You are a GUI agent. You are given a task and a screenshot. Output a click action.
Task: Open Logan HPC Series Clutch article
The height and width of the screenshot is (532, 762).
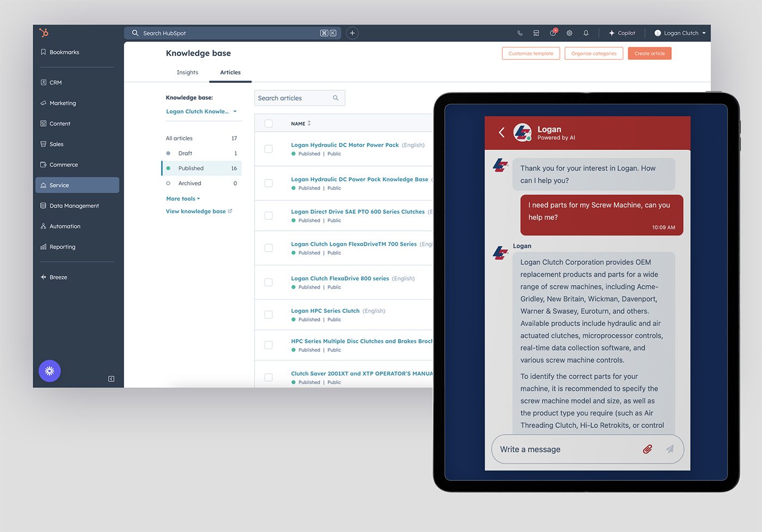(x=325, y=311)
